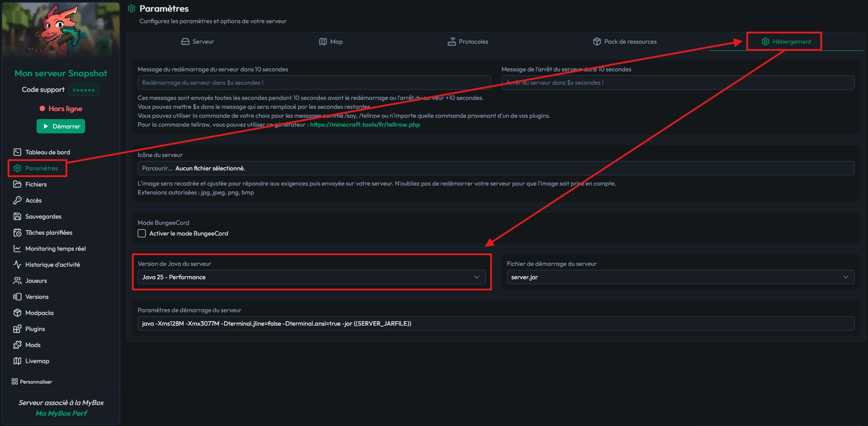Open Fichiers via its folder icon
The image size is (868, 426).
(17, 184)
